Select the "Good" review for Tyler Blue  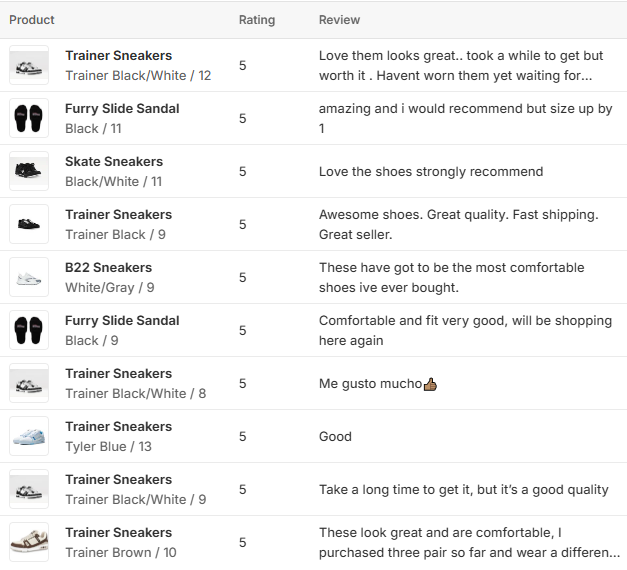[x=335, y=437]
